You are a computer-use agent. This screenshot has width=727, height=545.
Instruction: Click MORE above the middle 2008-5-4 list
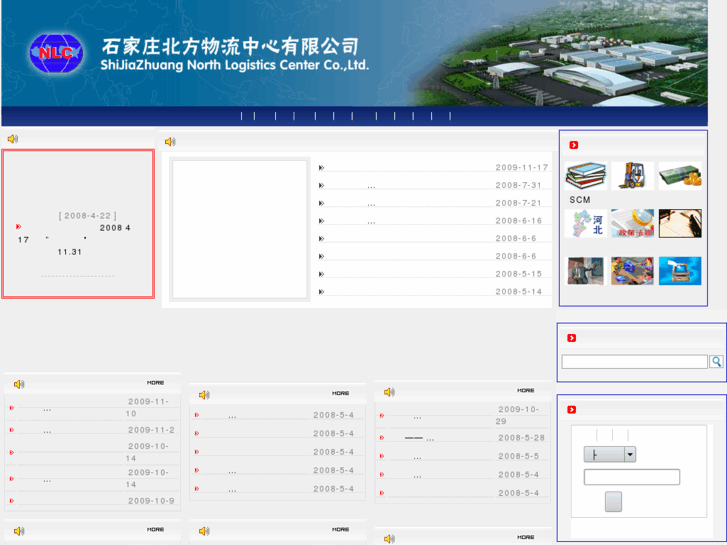(340, 393)
